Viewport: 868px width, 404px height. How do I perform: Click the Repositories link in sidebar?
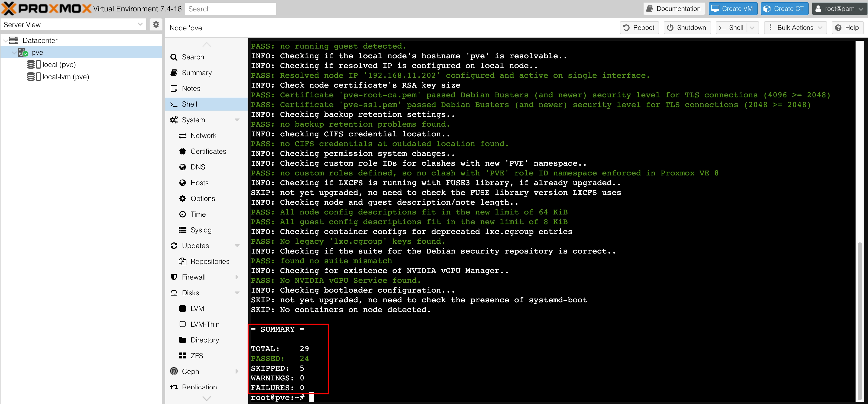click(x=210, y=261)
